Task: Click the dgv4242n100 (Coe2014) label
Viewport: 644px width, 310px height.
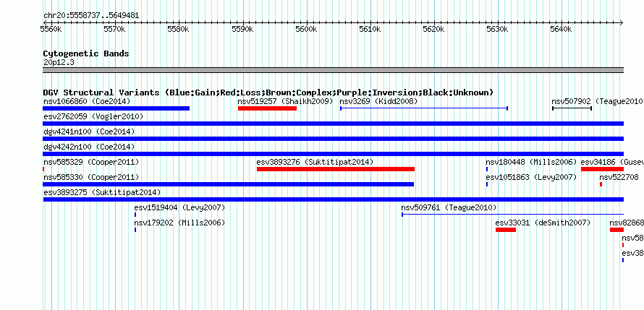Action: pos(89,147)
